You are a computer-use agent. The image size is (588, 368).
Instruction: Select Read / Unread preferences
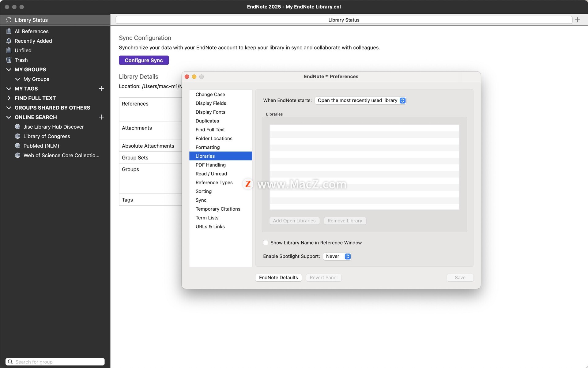coord(221,174)
